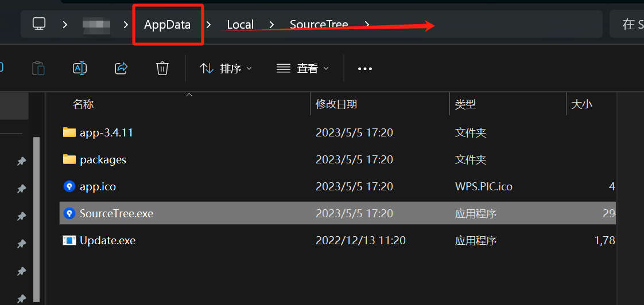
Task: Expand chevron after AppData in breadcrumb
Action: [x=208, y=24]
